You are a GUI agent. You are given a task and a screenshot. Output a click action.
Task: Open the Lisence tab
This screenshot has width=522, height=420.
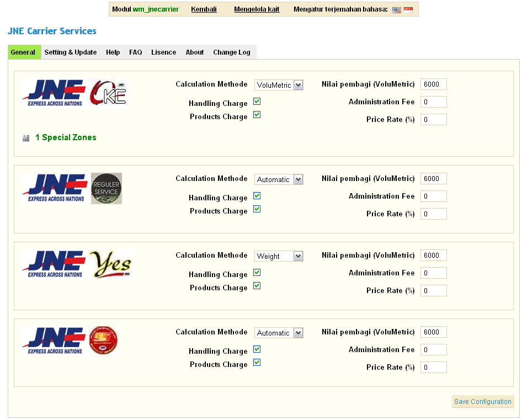coord(163,52)
